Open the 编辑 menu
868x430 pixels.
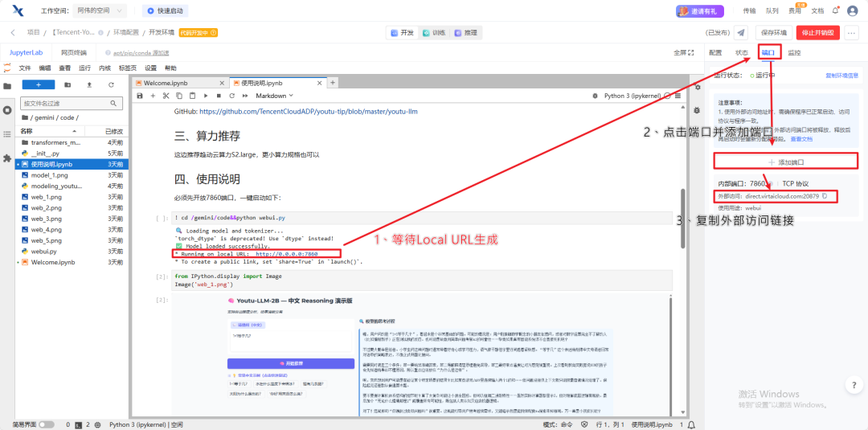point(45,68)
